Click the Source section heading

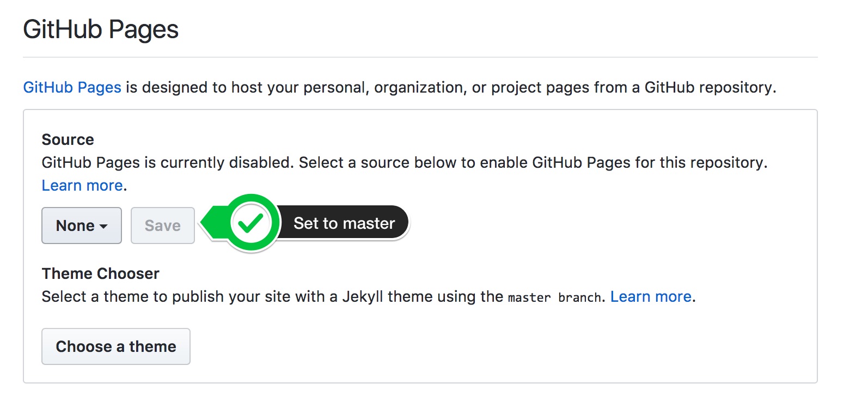[68, 139]
